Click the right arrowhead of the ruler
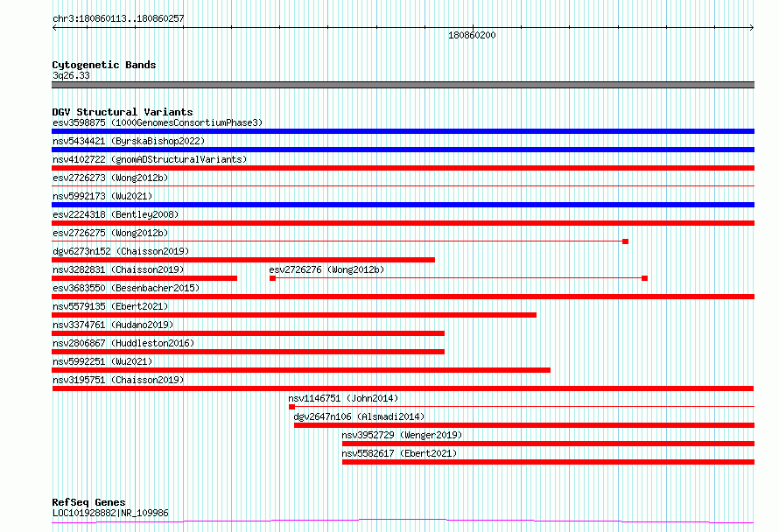The height and width of the screenshot is (532, 779). [x=752, y=28]
